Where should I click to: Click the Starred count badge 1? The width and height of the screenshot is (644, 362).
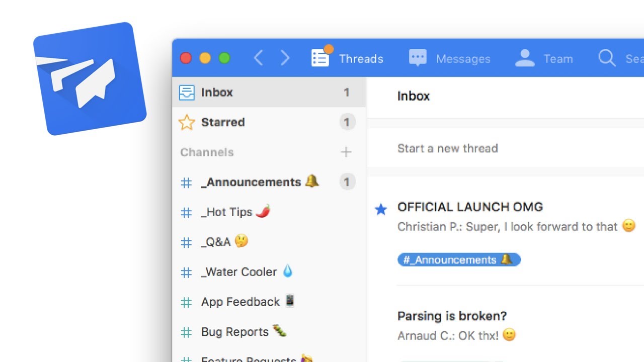click(x=347, y=122)
